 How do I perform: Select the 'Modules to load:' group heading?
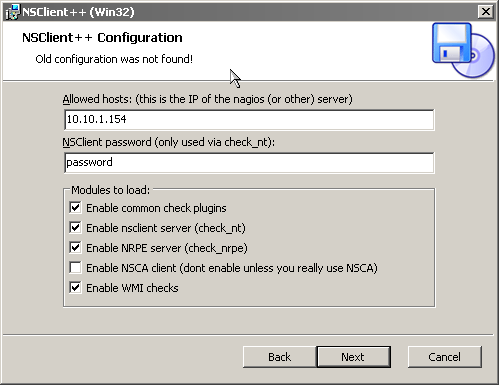(111, 190)
